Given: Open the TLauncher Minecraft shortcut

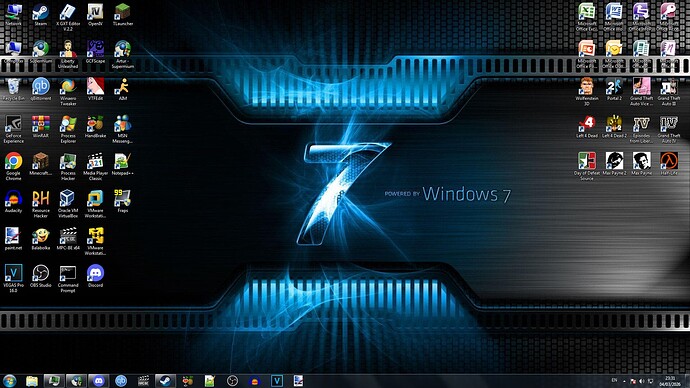Looking at the screenshot, I should pos(122,15).
